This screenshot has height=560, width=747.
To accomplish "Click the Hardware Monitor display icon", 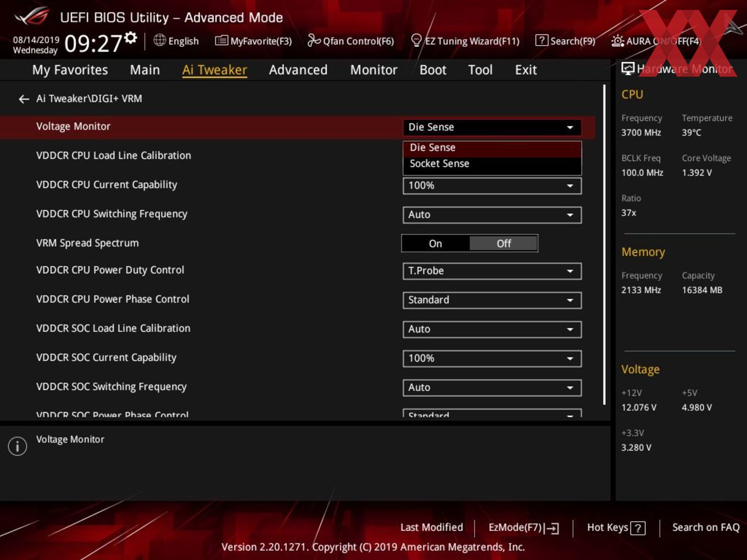I will (628, 69).
